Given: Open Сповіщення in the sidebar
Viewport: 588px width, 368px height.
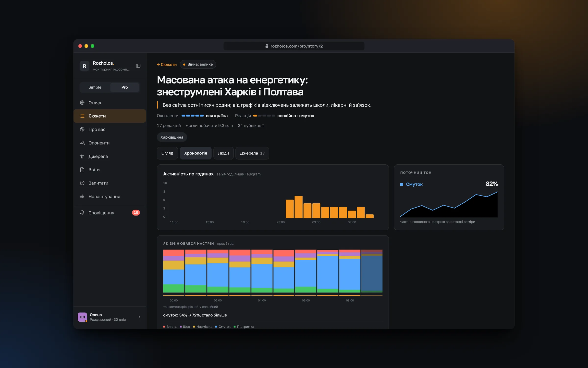Looking at the screenshot, I should click(110, 213).
